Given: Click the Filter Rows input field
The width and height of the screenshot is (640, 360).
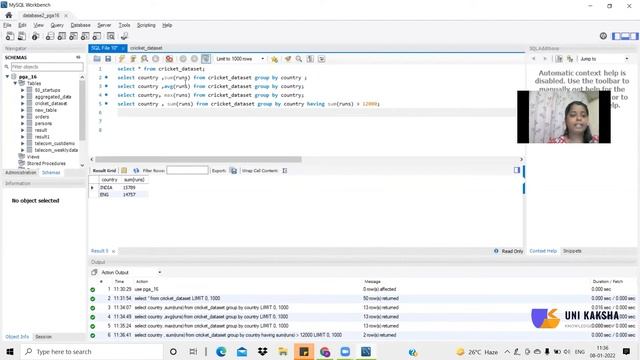Looking at the screenshot, I should tap(187, 170).
